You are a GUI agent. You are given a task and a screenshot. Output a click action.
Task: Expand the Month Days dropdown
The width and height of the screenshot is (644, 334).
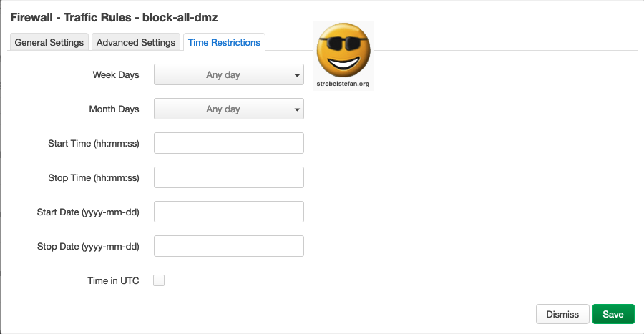click(x=229, y=109)
